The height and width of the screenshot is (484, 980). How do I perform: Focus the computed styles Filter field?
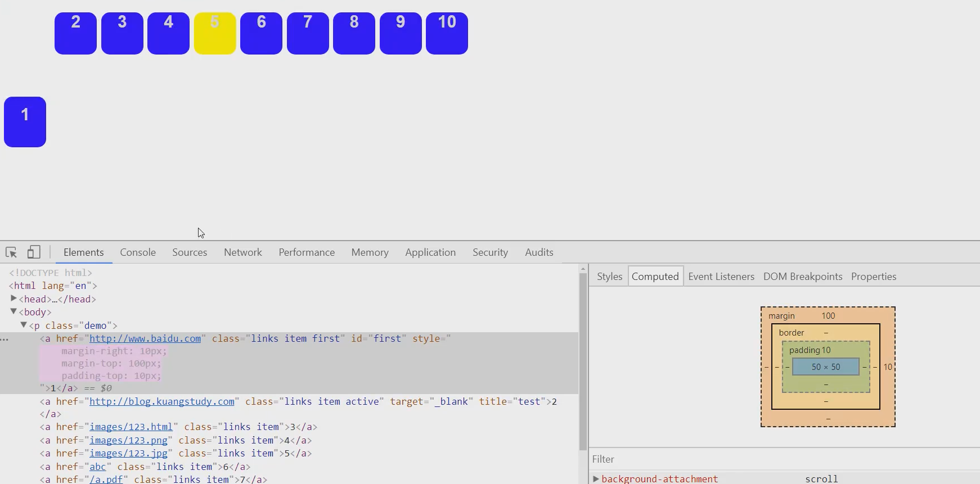[784, 459]
